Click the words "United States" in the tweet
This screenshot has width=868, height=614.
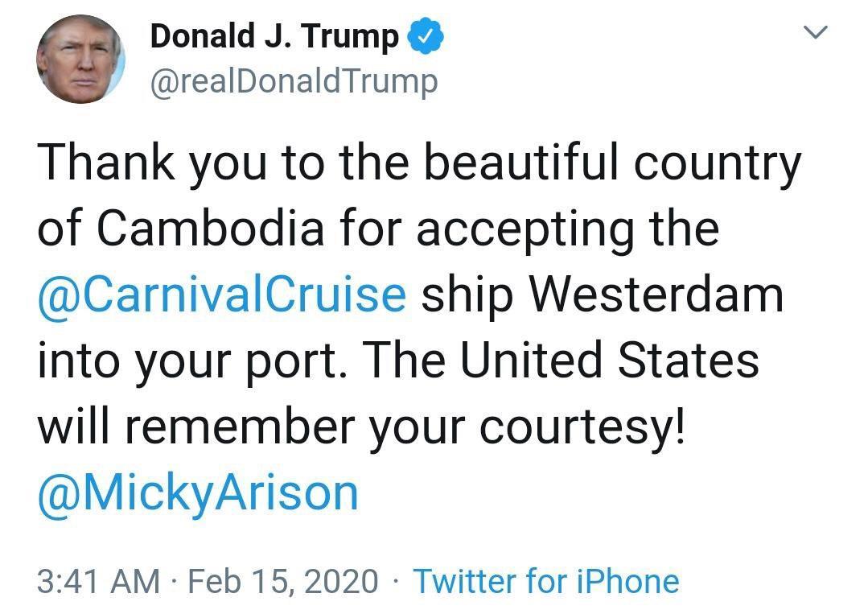coord(609,360)
